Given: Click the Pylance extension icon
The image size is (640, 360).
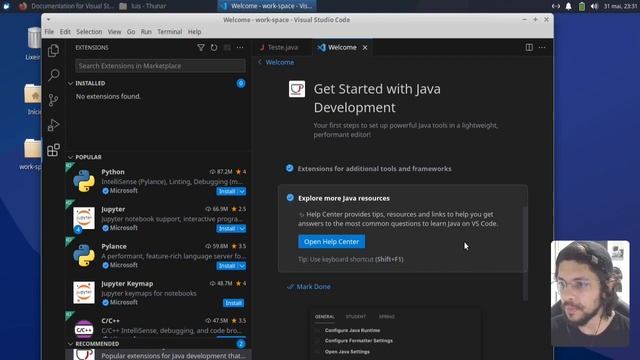Looking at the screenshot, I should [x=84, y=256].
